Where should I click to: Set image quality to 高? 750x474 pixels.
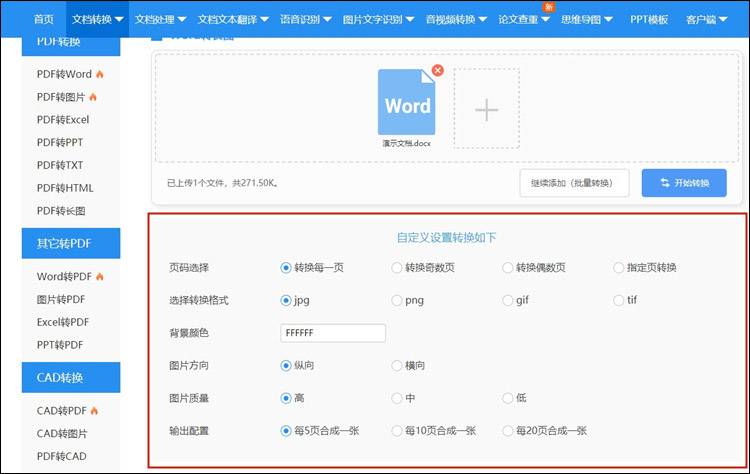coord(286,398)
